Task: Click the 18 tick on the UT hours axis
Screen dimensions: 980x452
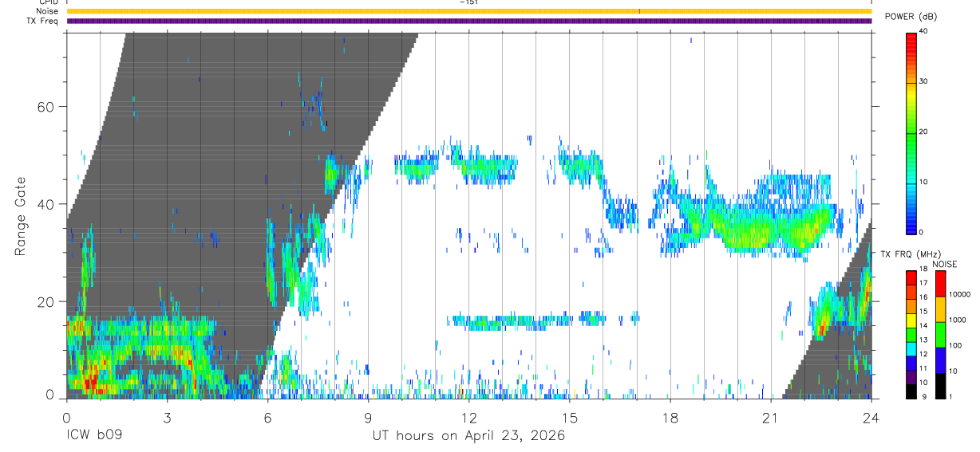Action: 670,416
